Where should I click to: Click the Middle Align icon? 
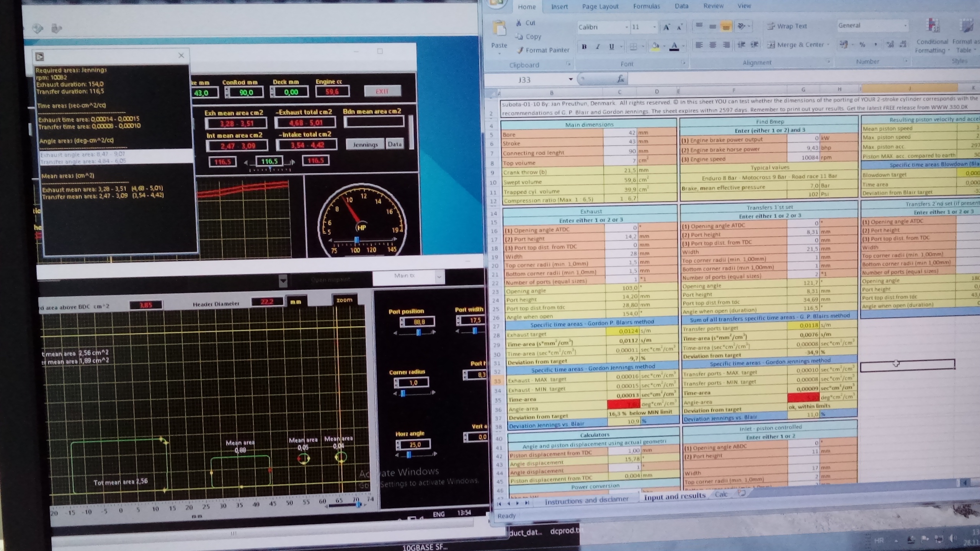(x=712, y=26)
